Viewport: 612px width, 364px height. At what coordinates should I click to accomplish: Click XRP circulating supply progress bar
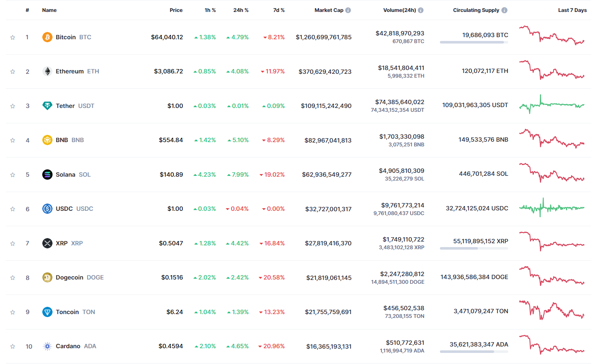click(x=474, y=248)
